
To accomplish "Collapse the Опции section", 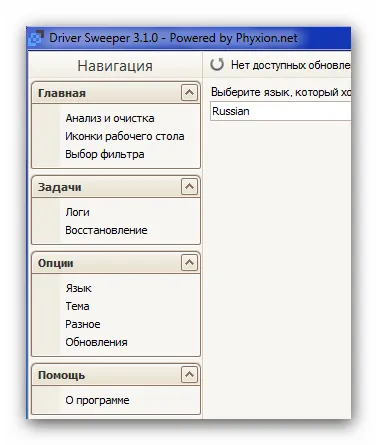I will tap(189, 262).
